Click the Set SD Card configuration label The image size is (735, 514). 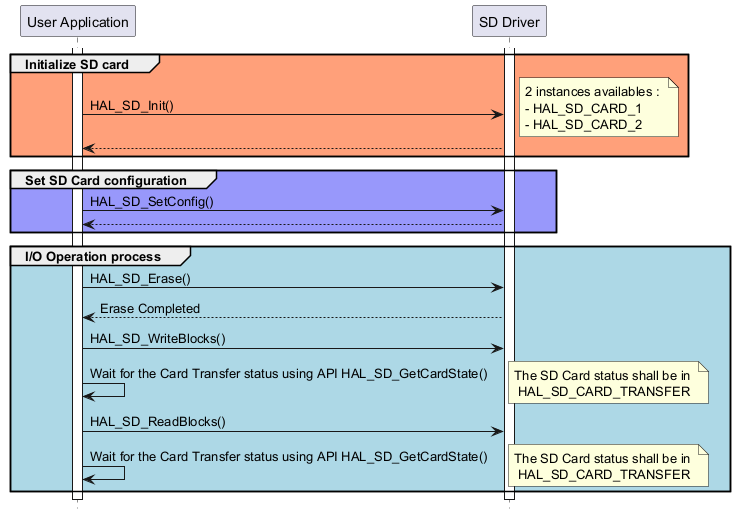[106, 180]
